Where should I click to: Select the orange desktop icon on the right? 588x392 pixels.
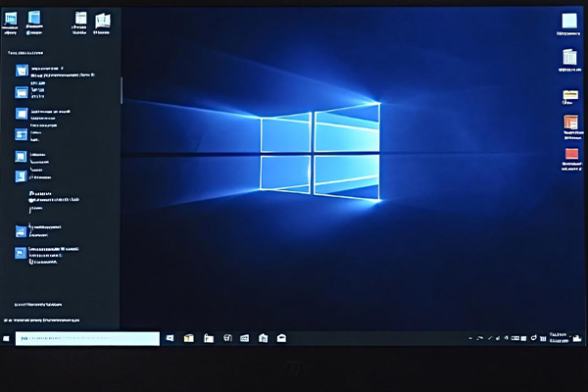tap(571, 122)
